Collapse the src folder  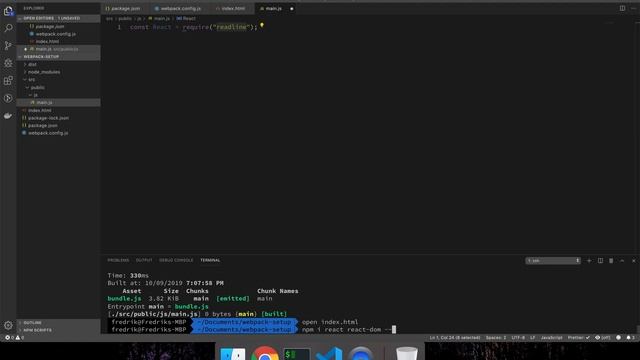tap(58, 80)
